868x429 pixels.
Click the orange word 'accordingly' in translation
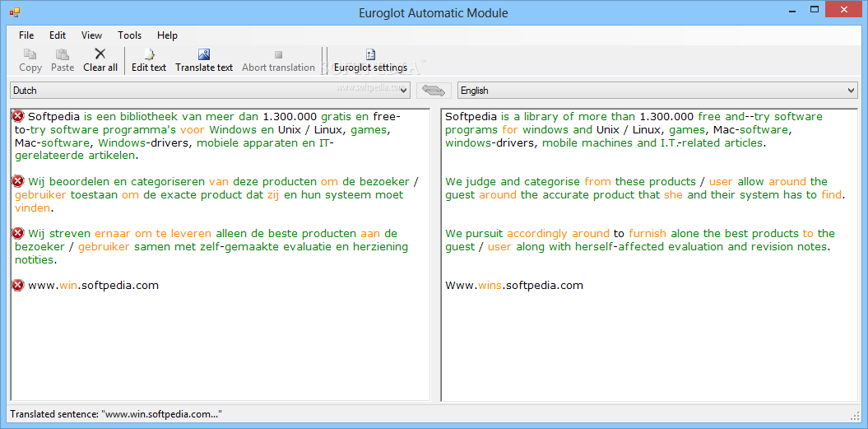click(x=537, y=233)
